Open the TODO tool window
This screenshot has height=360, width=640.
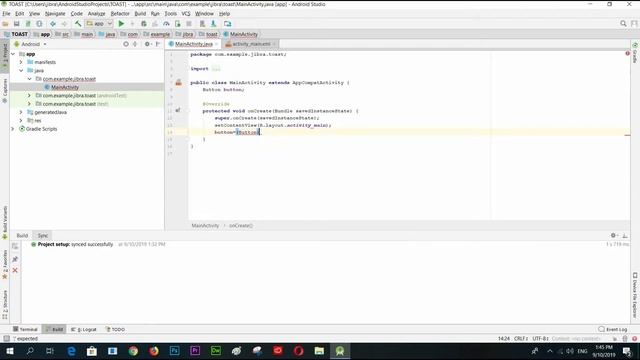pos(116,329)
